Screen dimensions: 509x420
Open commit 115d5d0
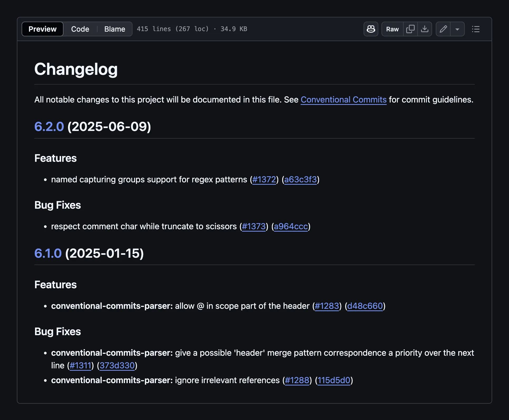pos(334,380)
